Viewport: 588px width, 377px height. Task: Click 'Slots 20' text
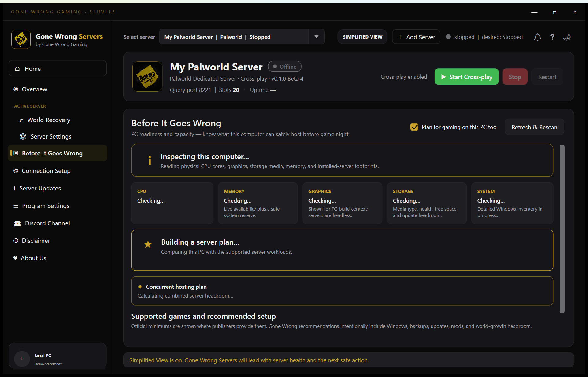click(x=229, y=90)
